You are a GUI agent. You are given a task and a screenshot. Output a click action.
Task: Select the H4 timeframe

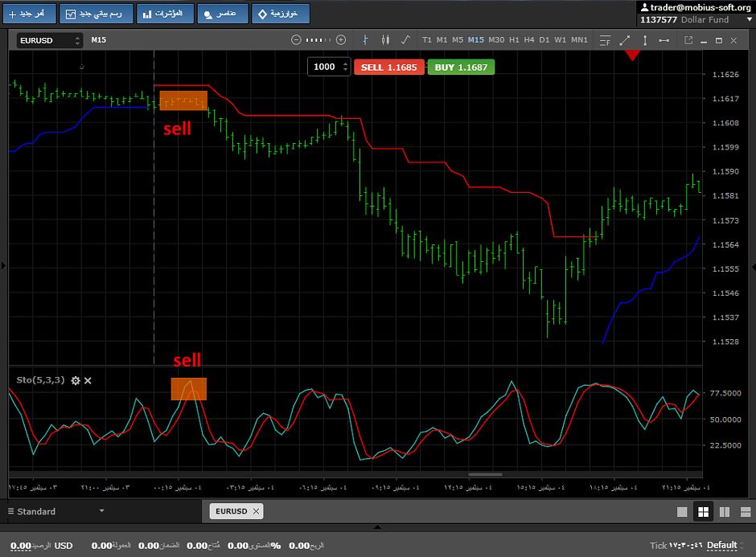pos(529,40)
